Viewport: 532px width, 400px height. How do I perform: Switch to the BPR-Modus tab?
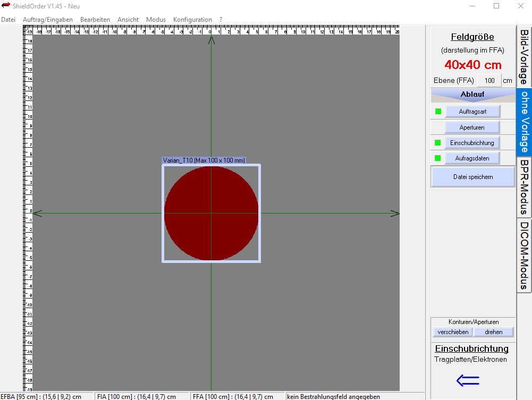524,187
